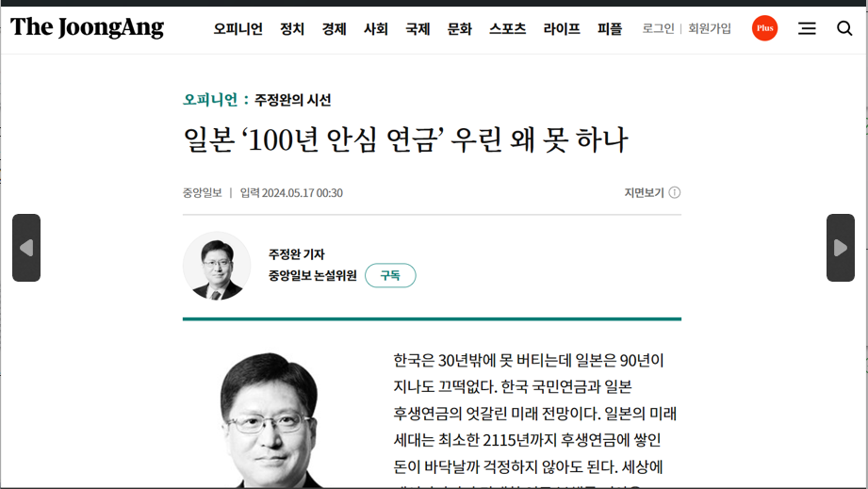
Task: Click the info icon beside 지면보기
Action: click(675, 193)
